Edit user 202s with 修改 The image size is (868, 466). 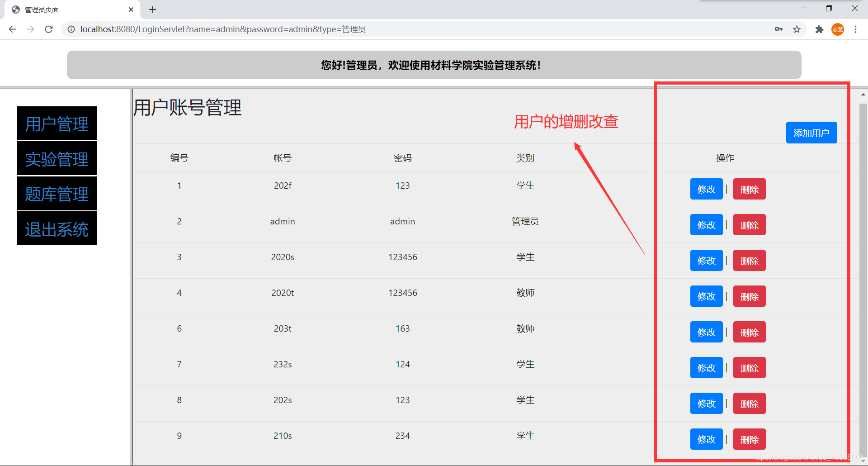point(706,404)
